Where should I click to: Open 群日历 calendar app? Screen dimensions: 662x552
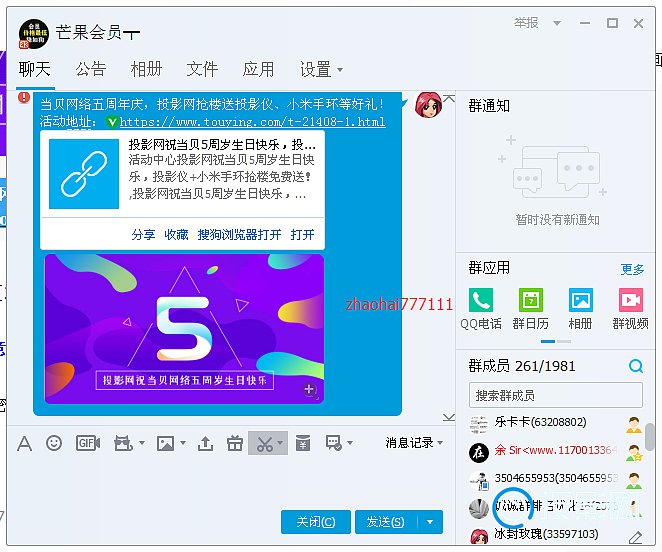[x=531, y=308]
